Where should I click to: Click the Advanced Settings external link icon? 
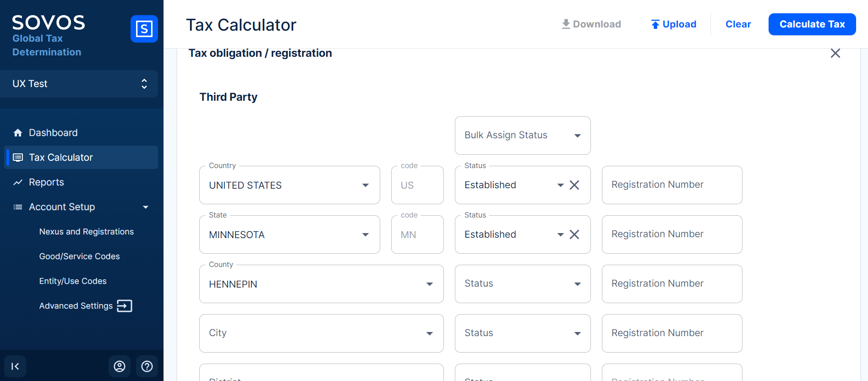[x=125, y=306]
